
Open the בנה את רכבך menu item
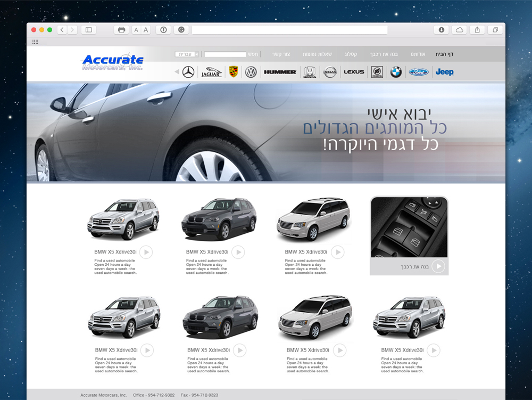384,54
